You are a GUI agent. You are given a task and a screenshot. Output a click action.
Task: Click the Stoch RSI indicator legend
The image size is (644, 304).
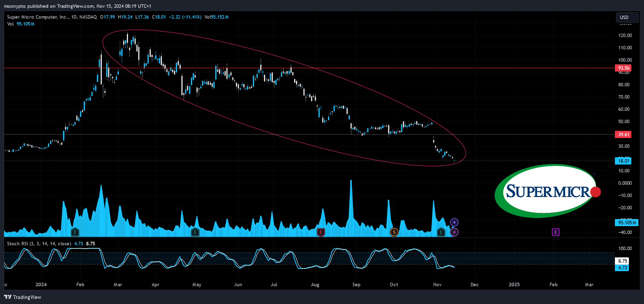coord(51,244)
